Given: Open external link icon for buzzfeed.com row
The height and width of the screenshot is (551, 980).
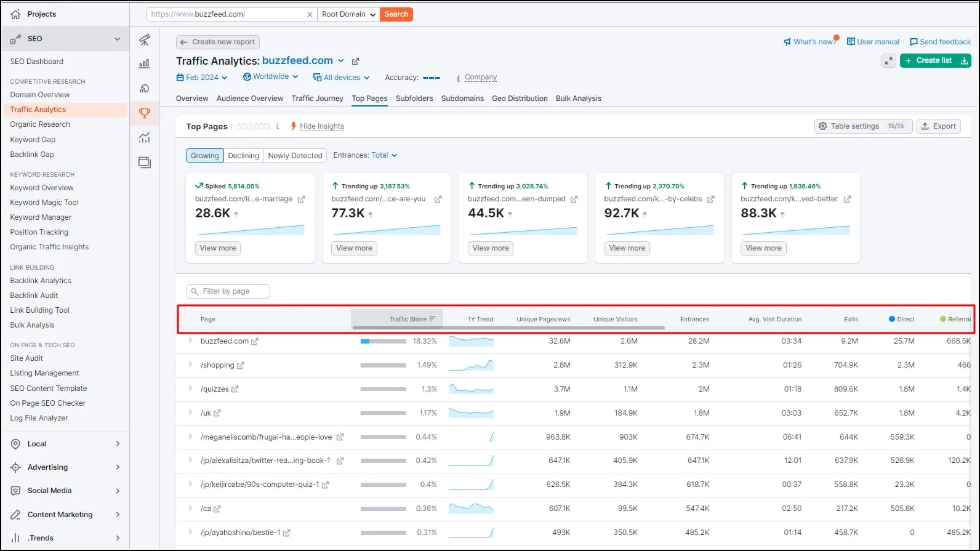Looking at the screenshot, I should click(x=254, y=342).
